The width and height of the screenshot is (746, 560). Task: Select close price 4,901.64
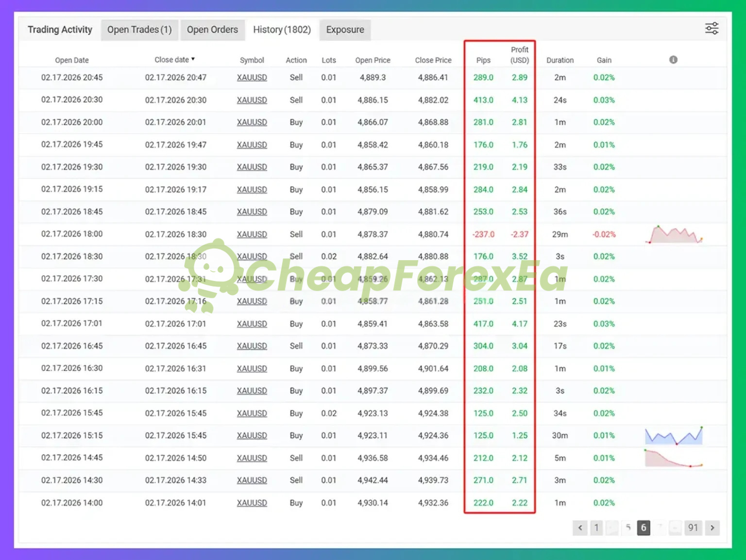[433, 368]
